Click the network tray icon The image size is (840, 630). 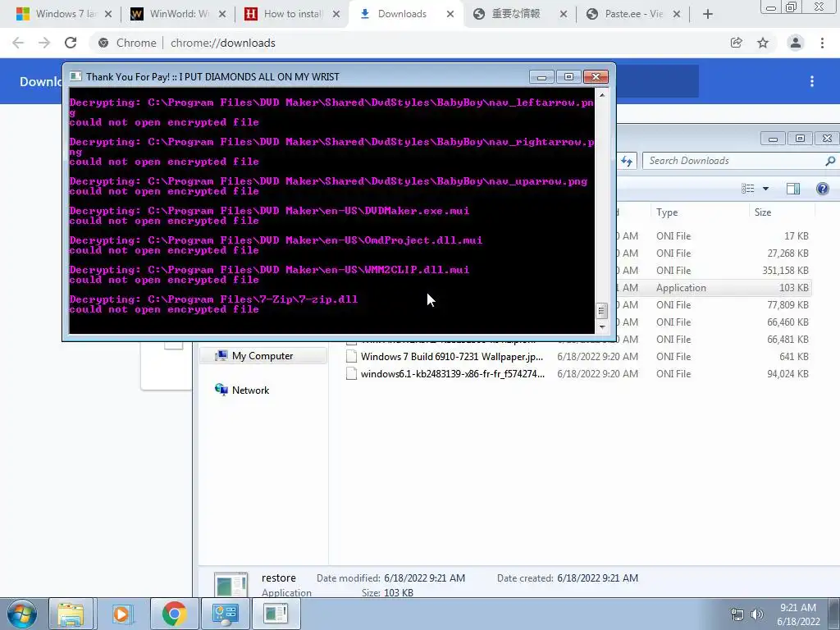[737, 614]
